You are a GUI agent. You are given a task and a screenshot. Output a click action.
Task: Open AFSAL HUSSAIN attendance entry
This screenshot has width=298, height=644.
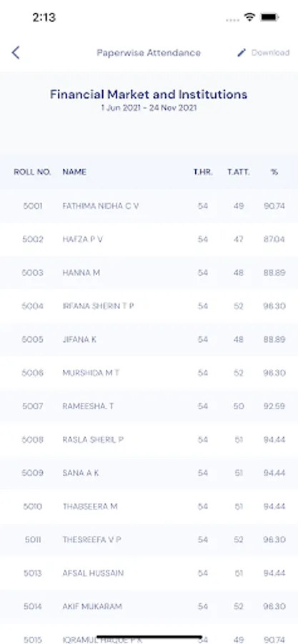149,573
